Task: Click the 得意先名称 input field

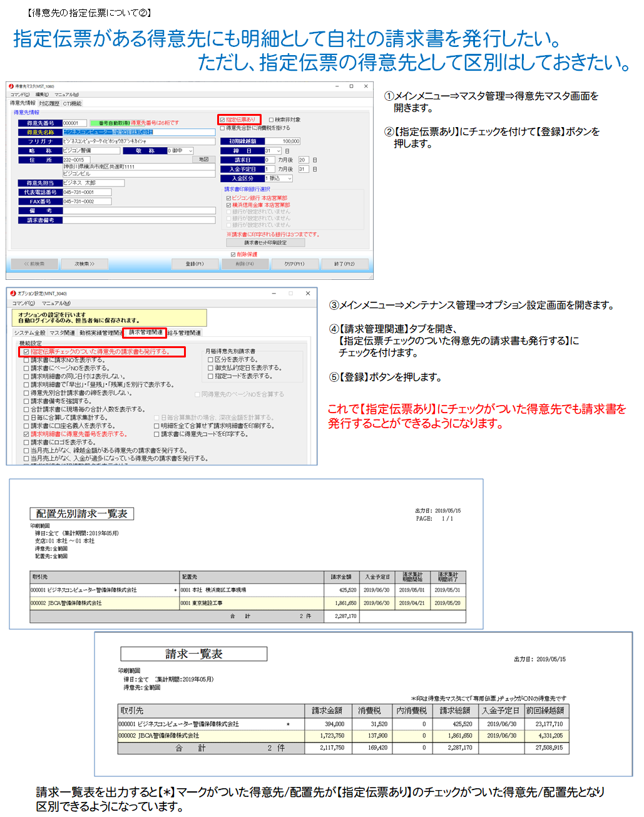Action: coord(139,132)
